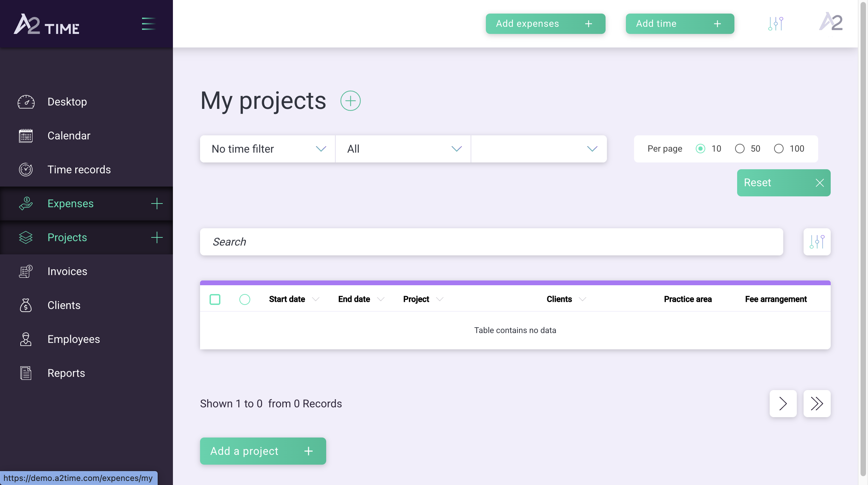Select 100 per page radio
Image resolution: width=868 pixels, height=485 pixels.
pos(779,149)
